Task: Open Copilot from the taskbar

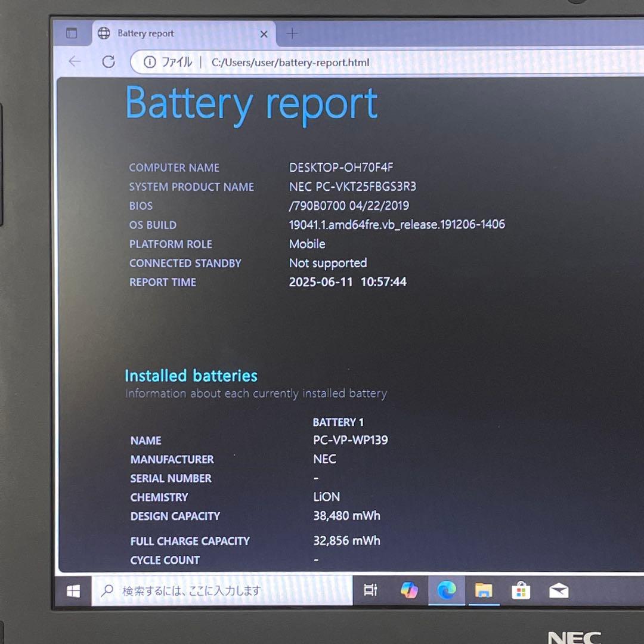Action: (x=409, y=590)
